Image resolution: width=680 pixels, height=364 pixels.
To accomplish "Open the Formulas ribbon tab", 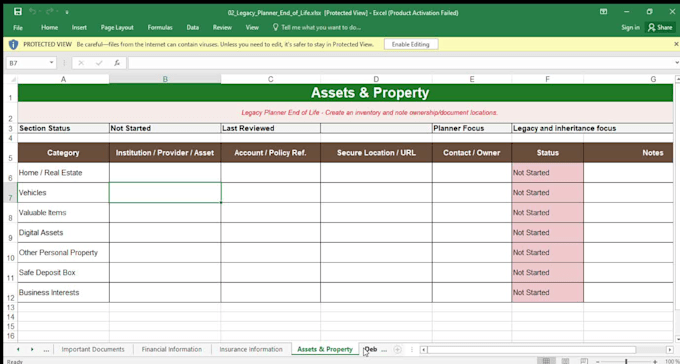I will coord(160,27).
